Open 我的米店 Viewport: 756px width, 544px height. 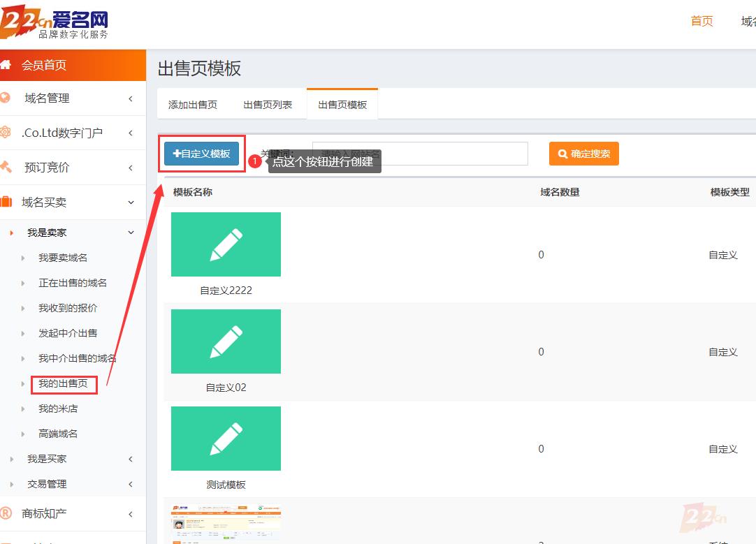click(x=58, y=409)
